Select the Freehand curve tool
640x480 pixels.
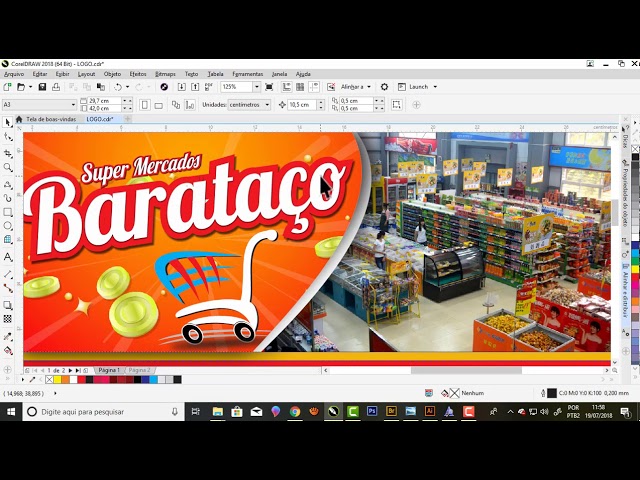tap(7, 184)
